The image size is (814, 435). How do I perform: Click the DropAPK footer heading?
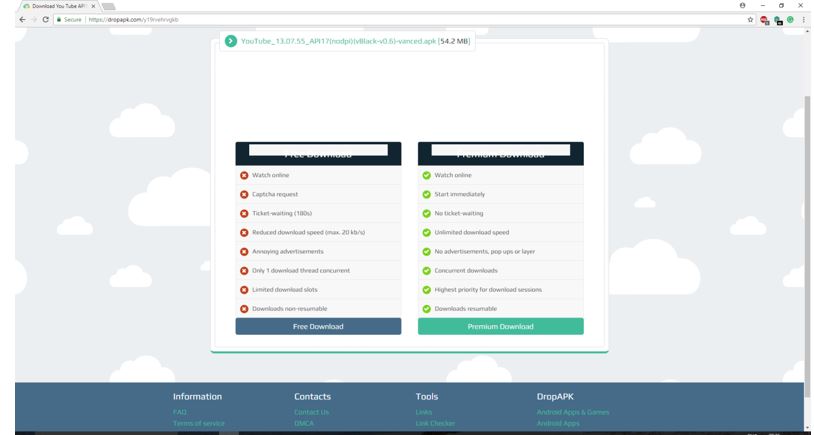click(555, 397)
